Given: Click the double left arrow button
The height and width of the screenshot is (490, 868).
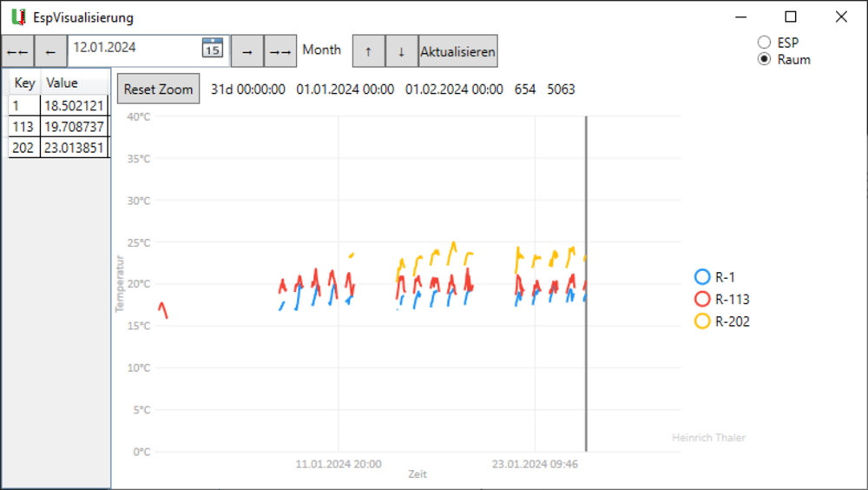Looking at the screenshot, I should click(x=17, y=52).
